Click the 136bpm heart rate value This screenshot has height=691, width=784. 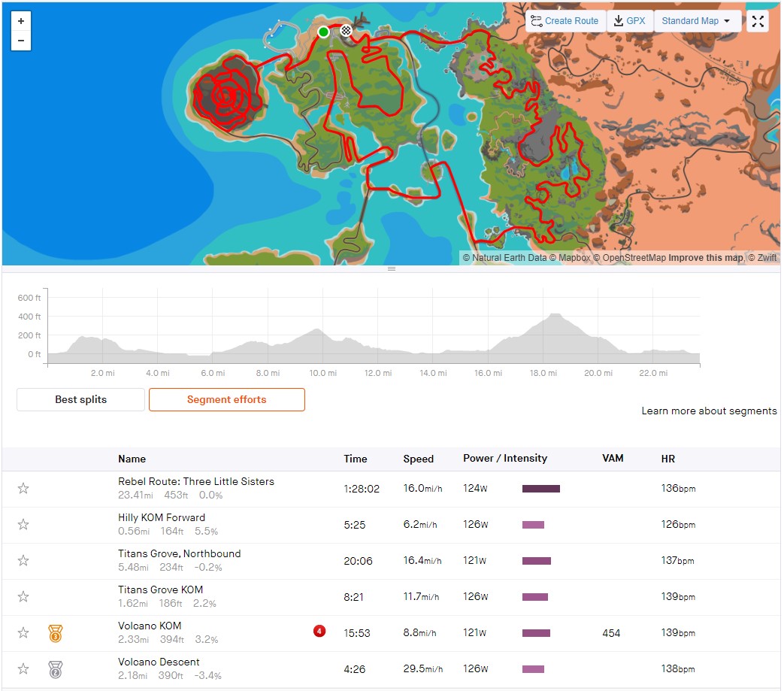(678, 489)
